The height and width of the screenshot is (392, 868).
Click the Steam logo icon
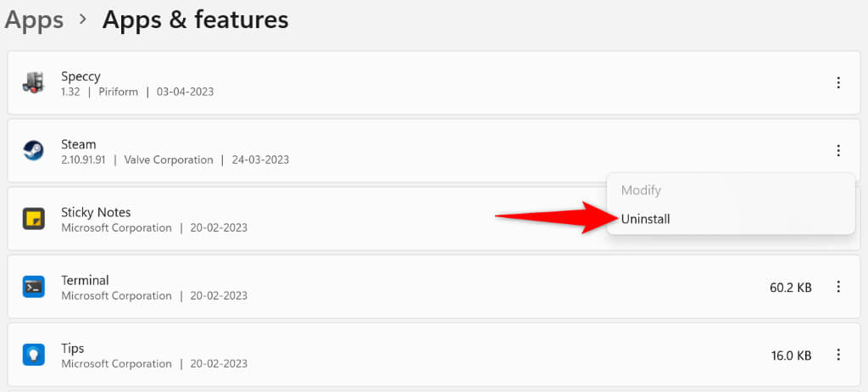click(x=33, y=151)
